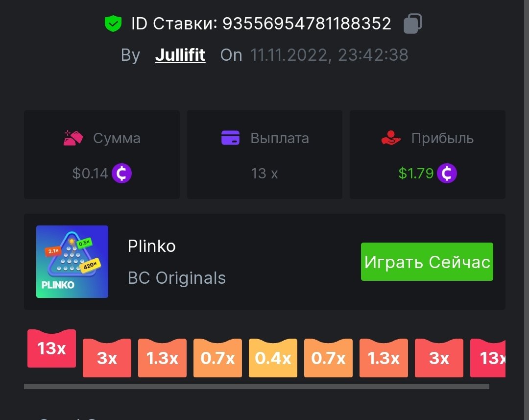Viewport: 529px width, 420px height.
Task: Click the Играть Сейчас button
Action: click(x=427, y=262)
